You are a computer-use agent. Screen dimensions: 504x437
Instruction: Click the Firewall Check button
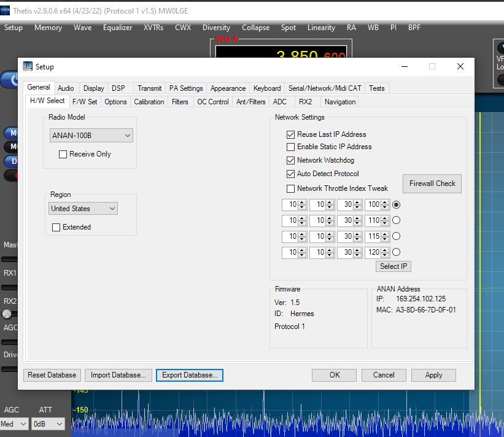click(x=432, y=184)
